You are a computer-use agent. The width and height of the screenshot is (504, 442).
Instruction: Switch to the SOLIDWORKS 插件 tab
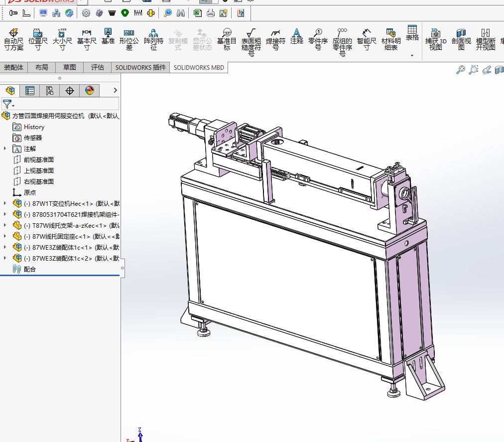coord(140,67)
